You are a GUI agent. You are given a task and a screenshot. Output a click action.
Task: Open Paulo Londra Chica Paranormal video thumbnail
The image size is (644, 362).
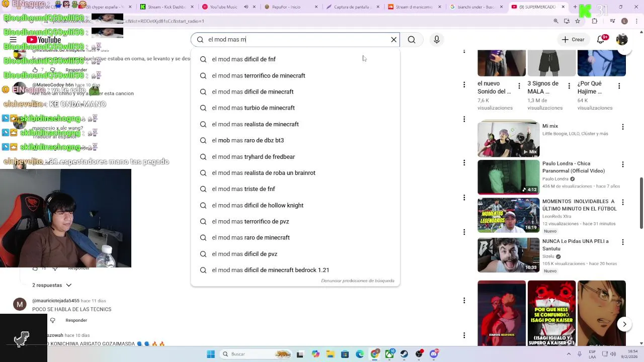(508, 177)
